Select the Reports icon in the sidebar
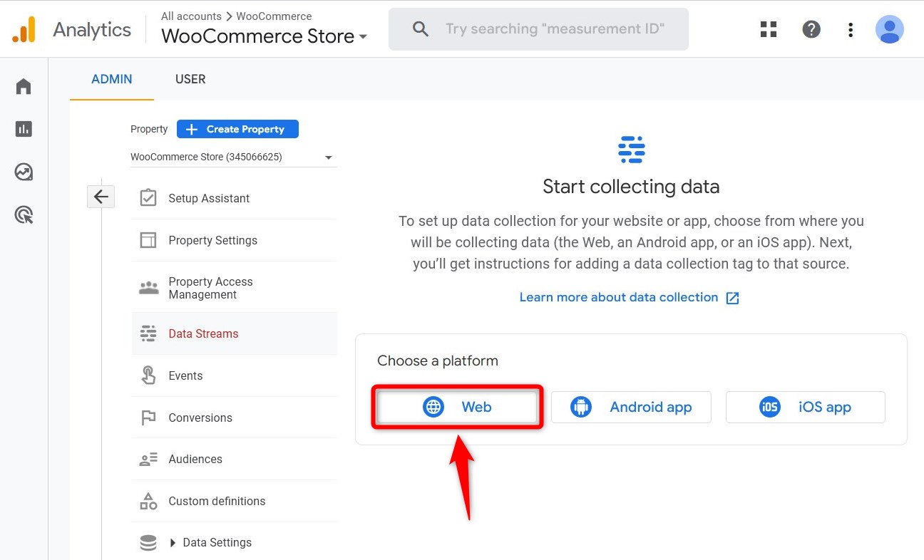This screenshot has height=560, width=924. [23, 128]
